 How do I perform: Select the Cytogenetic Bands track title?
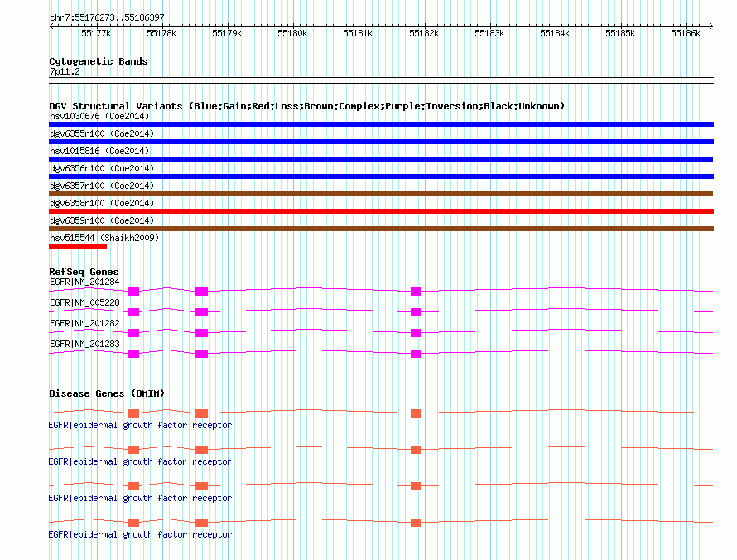pos(99,61)
